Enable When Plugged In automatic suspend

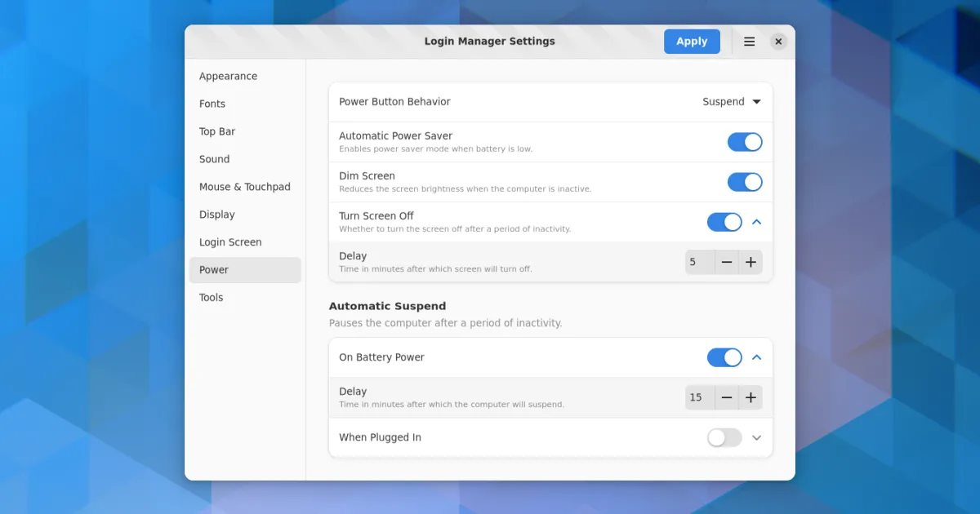coord(724,438)
